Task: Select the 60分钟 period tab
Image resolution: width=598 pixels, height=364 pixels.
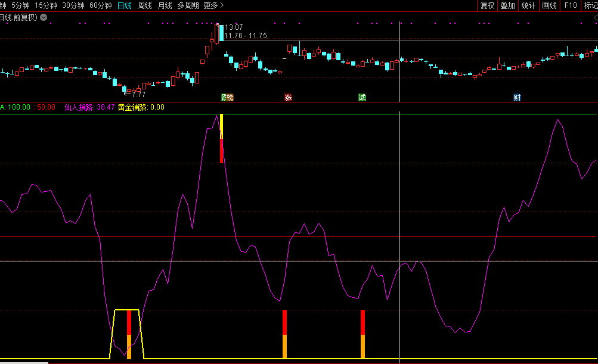Action: coord(100,5)
